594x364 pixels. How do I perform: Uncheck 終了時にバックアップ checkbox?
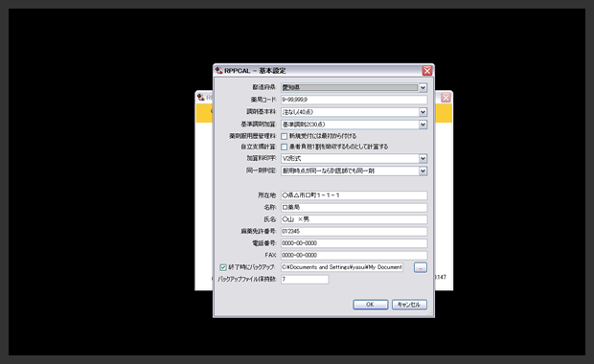click(223, 267)
